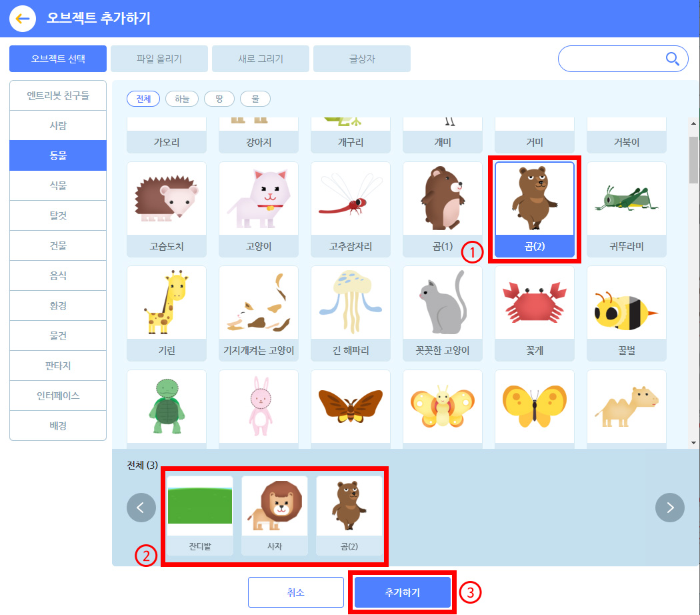Pick the 거미 object card
Viewport: 700px width, 615px height.
click(x=535, y=136)
